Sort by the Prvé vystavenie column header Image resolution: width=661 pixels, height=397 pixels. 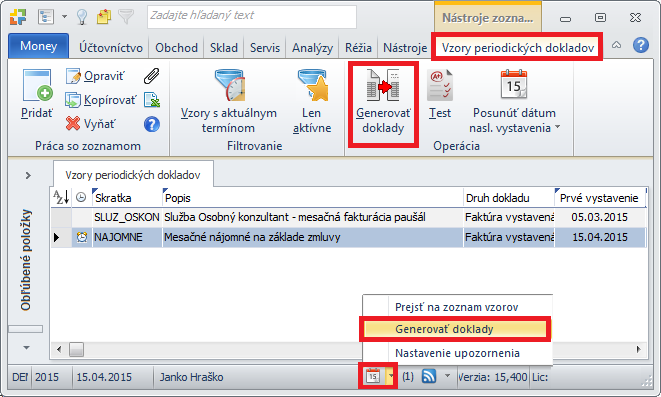[x=599, y=198]
